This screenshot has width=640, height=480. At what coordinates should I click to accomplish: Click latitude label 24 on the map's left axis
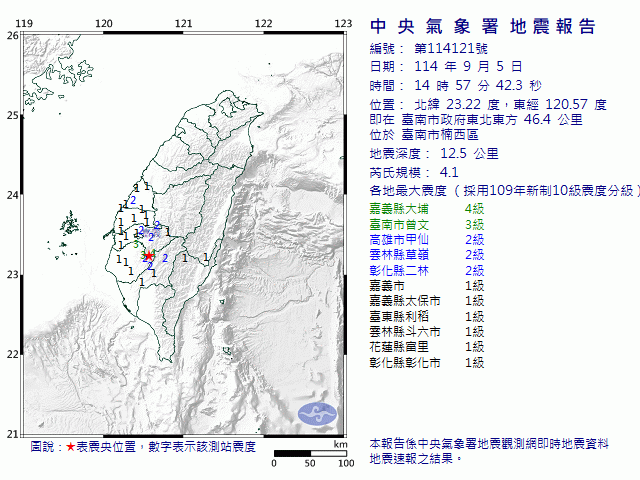tap(13, 195)
